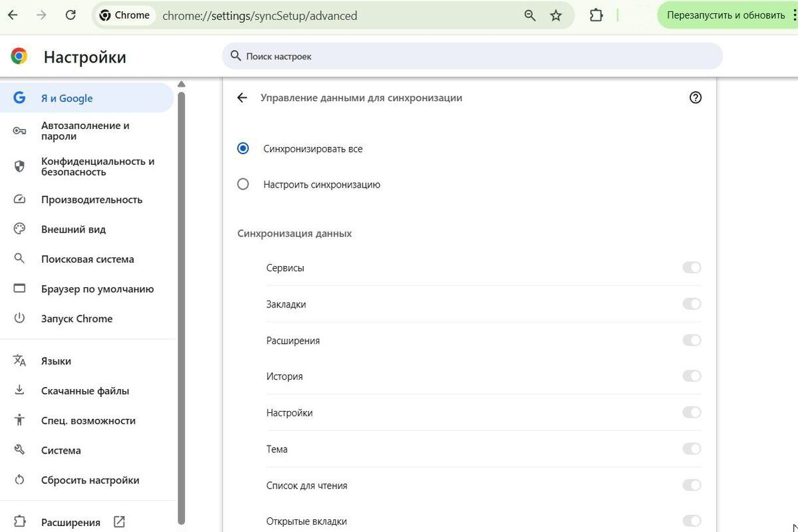Screen dimensions: 798x532
Task: Open the sync help question mark icon
Action: 696,98
